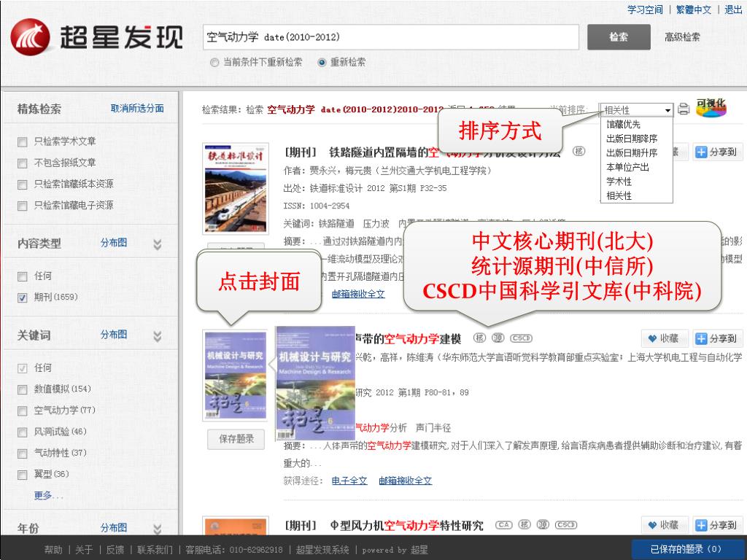The height and width of the screenshot is (560, 747).
Task: Click the enlarged 机械设计与研究 cover preview
Action: (x=315, y=383)
